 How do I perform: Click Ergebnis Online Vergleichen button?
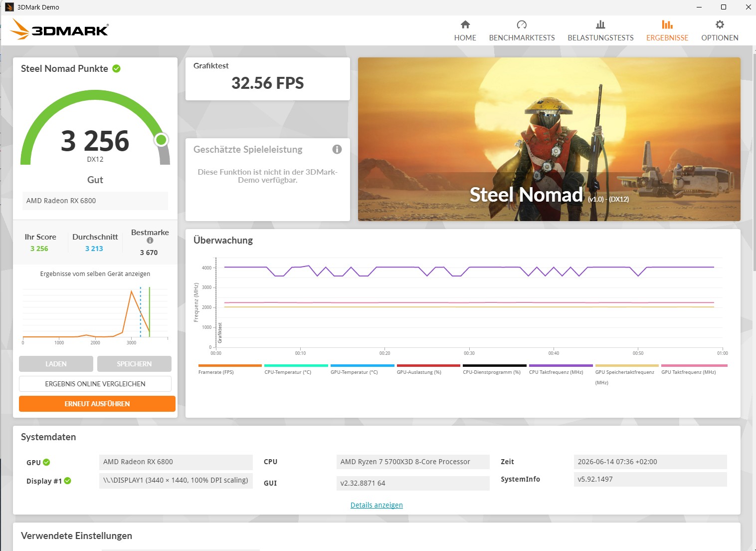pyautogui.click(x=95, y=384)
